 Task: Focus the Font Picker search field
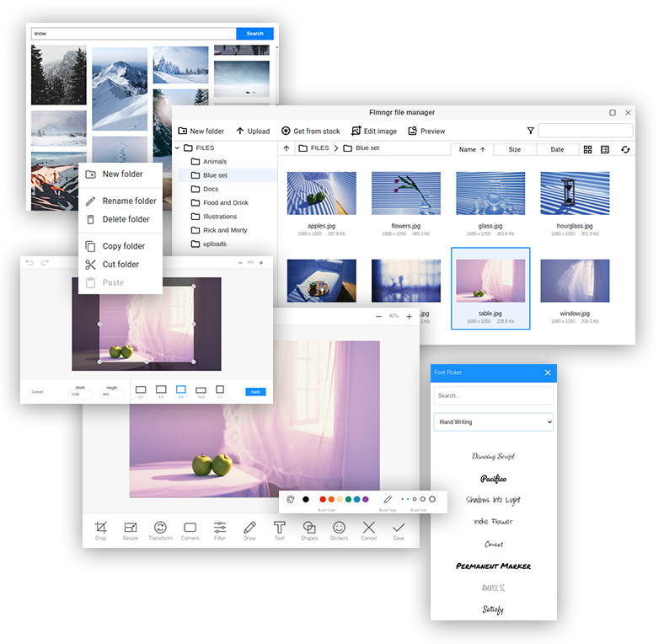493,395
